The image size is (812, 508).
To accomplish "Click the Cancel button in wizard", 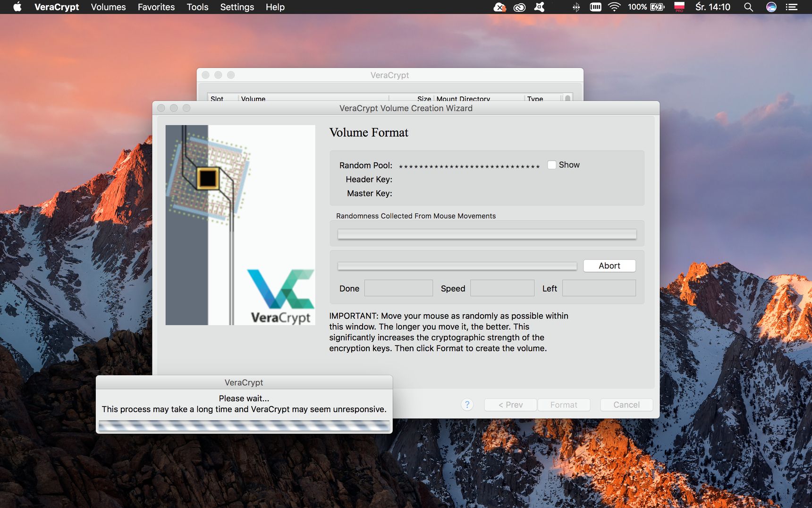I will (x=626, y=405).
